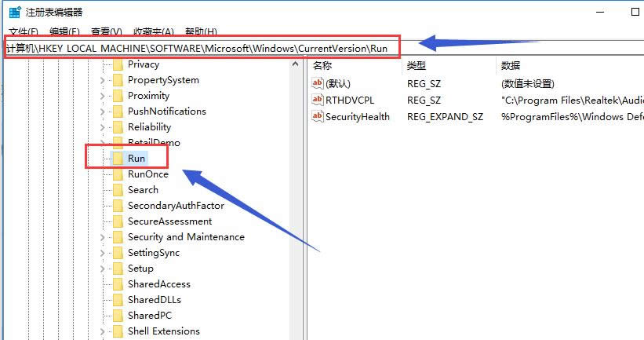Click the RTHDVCPL string value icon
The width and height of the screenshot is (644, 340).
point(318,101)
